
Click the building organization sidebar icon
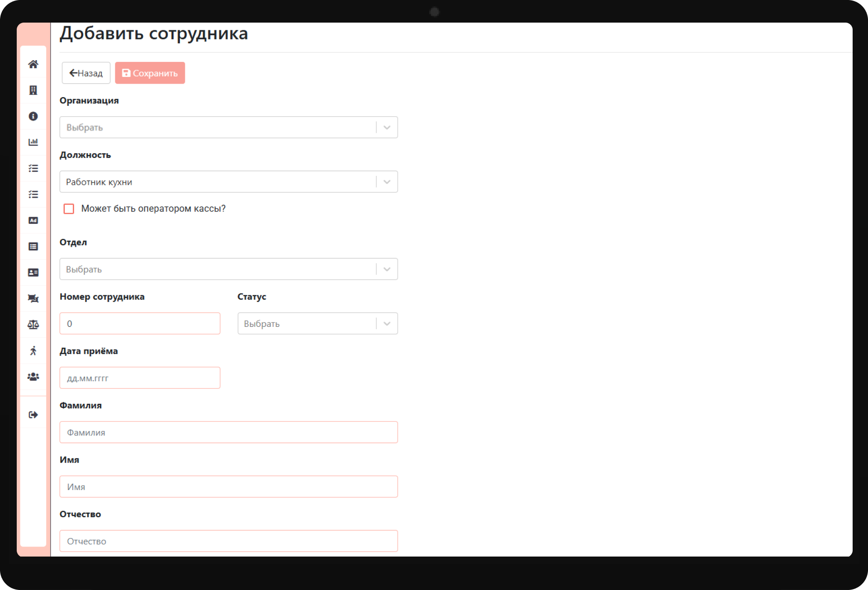click(33, 90)
